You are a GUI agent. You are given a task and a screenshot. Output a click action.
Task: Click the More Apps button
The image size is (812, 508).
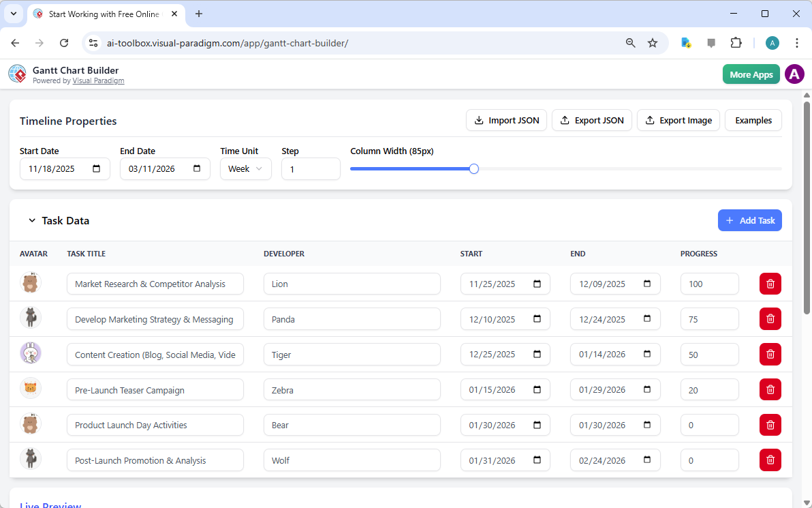[x=751, y=74]
